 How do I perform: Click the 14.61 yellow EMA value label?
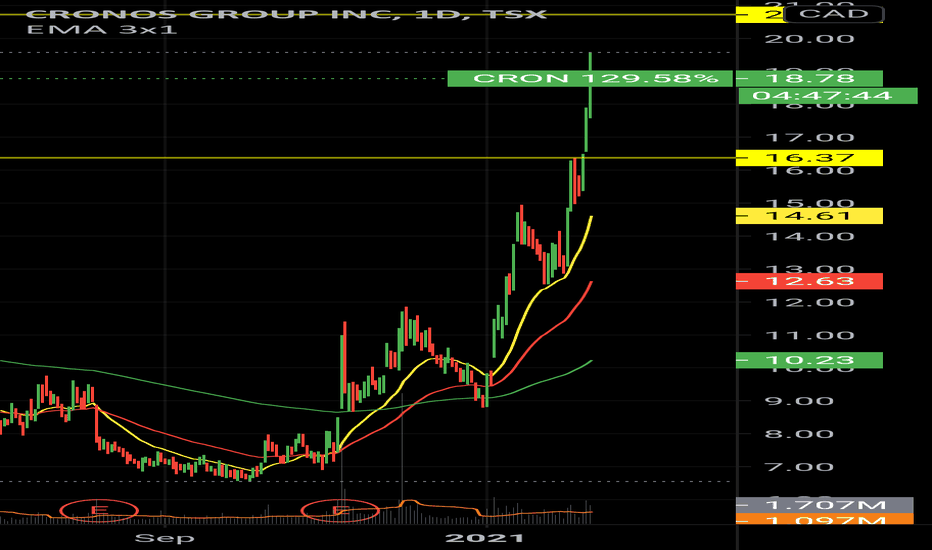(x=809, y=216)
